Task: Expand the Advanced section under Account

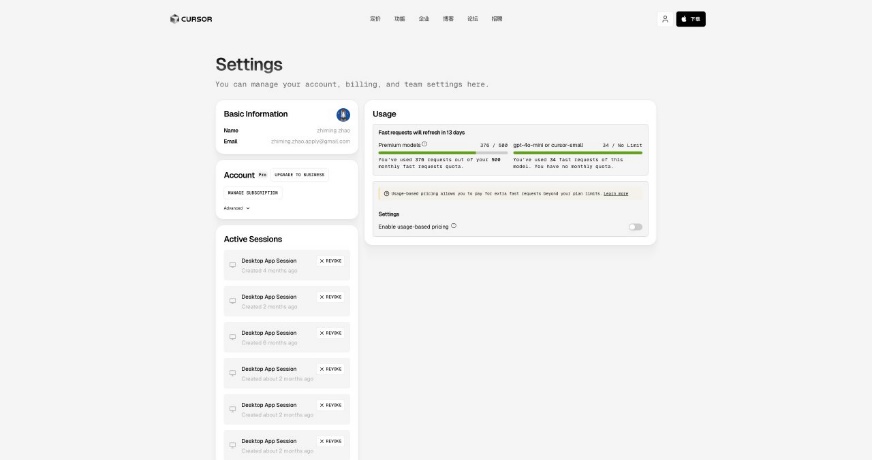Action: click(237, 208)
